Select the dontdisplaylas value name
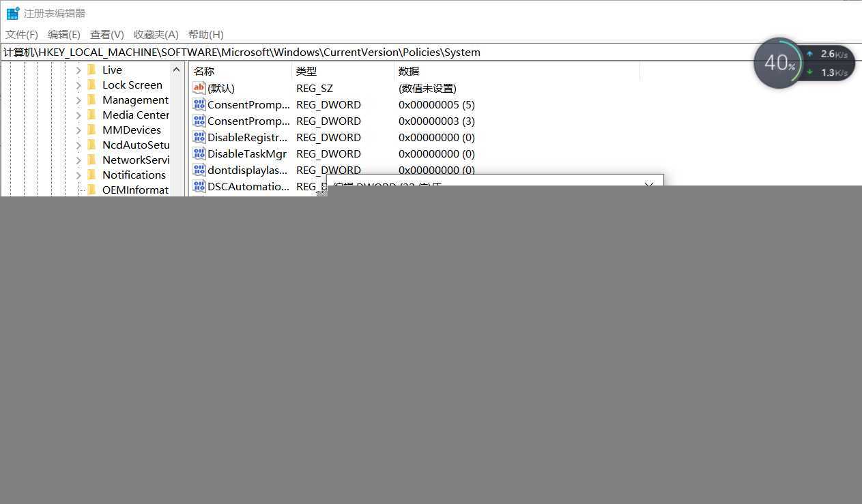 click(x=248, y=170)
